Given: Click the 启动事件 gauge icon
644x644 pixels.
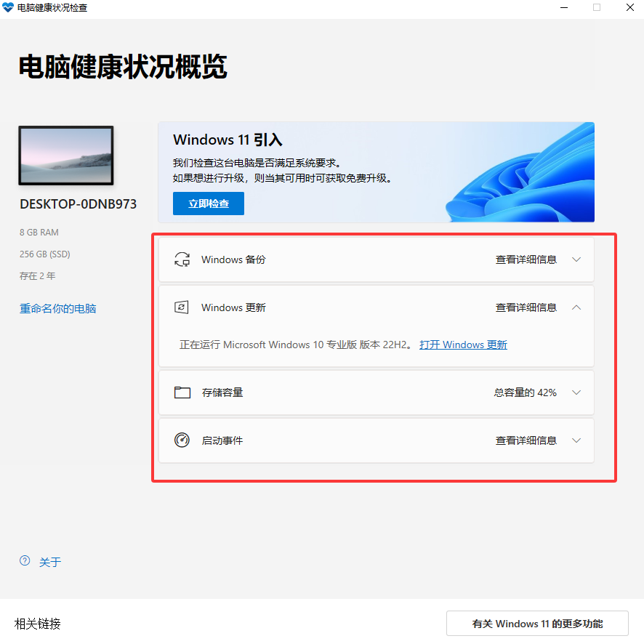Looking at the screenshot, I should pos(182,440).
